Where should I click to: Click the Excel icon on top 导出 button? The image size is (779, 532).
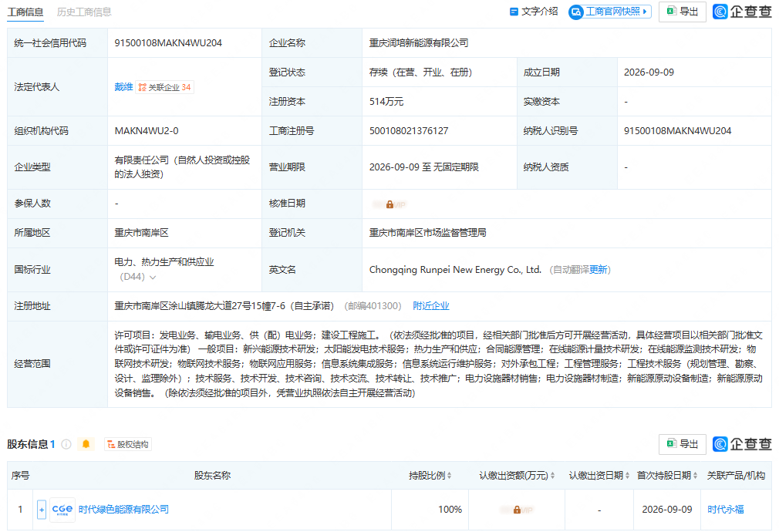click(x=672, y=11)
